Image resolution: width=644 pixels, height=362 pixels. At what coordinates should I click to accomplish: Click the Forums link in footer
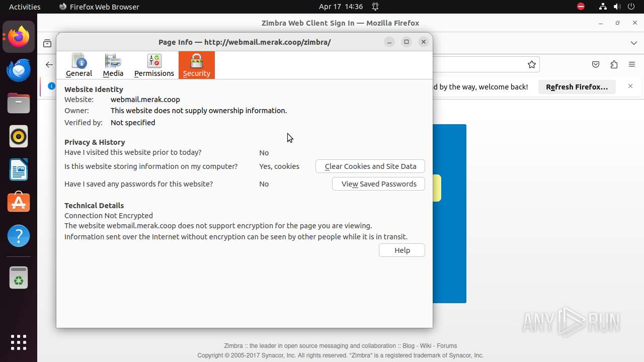click(x=447, y=346)
